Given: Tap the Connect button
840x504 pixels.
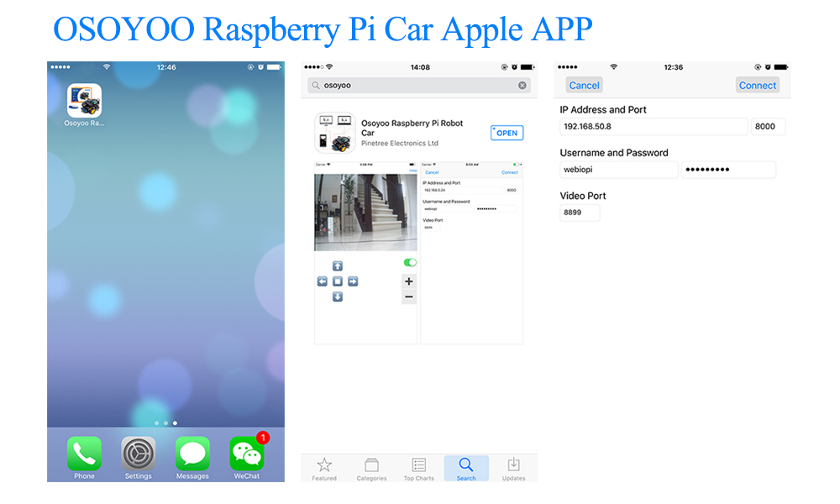Looking at the screenshot, I should click(x=758, y=85).
